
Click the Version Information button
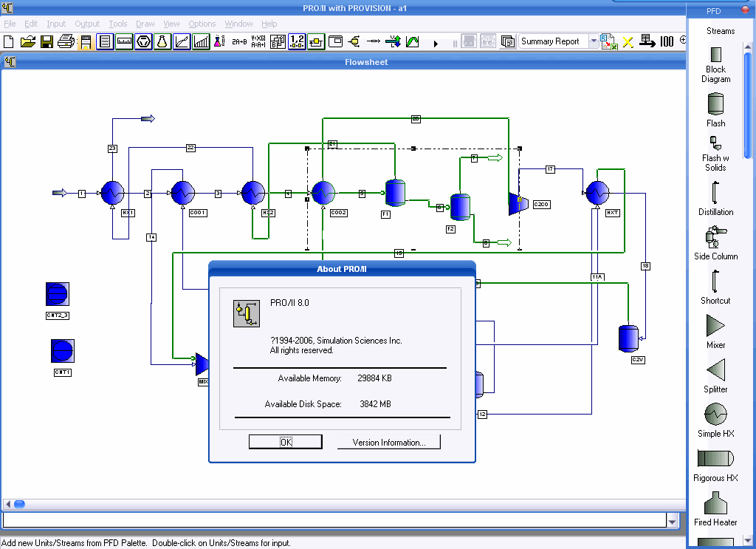(x=389, y=441)
